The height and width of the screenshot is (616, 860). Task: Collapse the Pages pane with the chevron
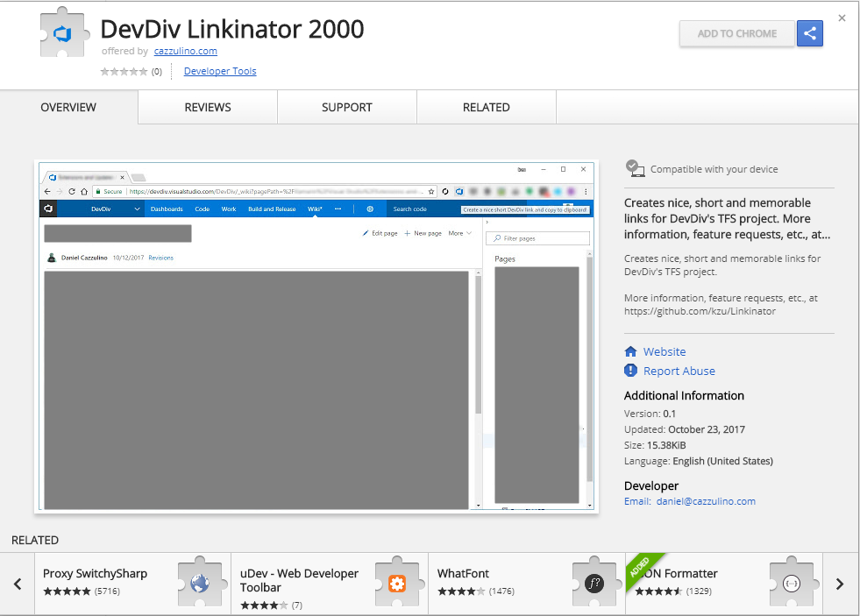coord(487,223)
